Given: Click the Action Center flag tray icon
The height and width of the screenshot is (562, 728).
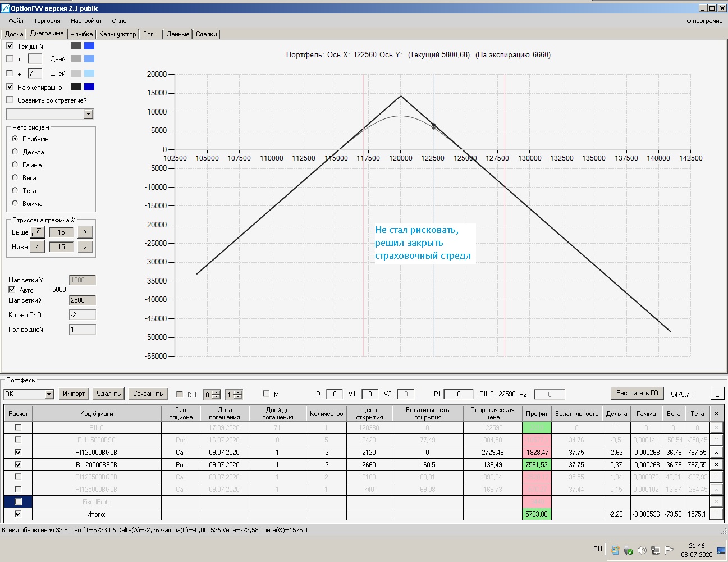Looking at the screenshot, I should pos(669,550).
